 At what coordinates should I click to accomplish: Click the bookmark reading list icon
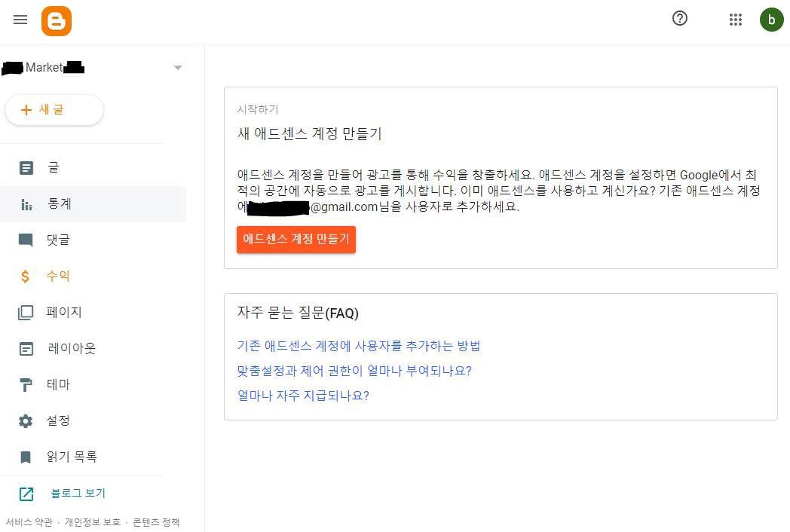pos(25,457)
